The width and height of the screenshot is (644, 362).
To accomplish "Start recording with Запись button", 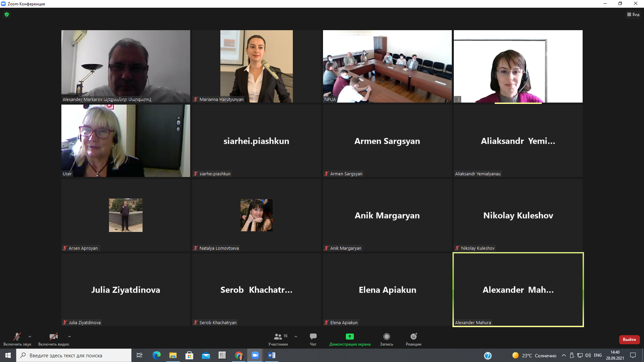I will (386, 339).
